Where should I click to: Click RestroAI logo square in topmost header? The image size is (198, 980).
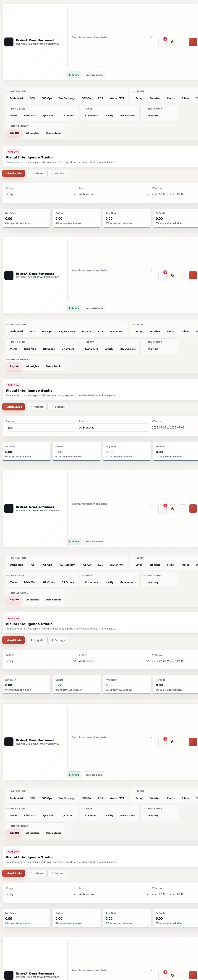[9, 42]
